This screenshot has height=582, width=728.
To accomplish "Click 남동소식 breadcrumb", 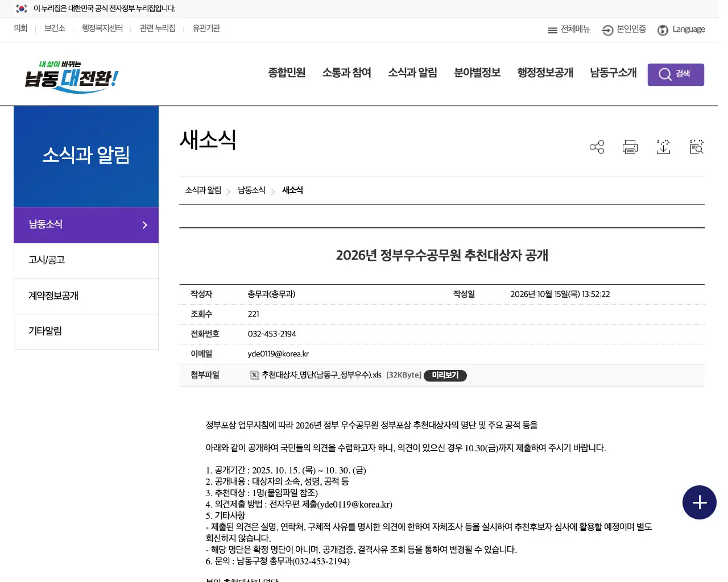I will pyautogui.click(x=251, y=190).
